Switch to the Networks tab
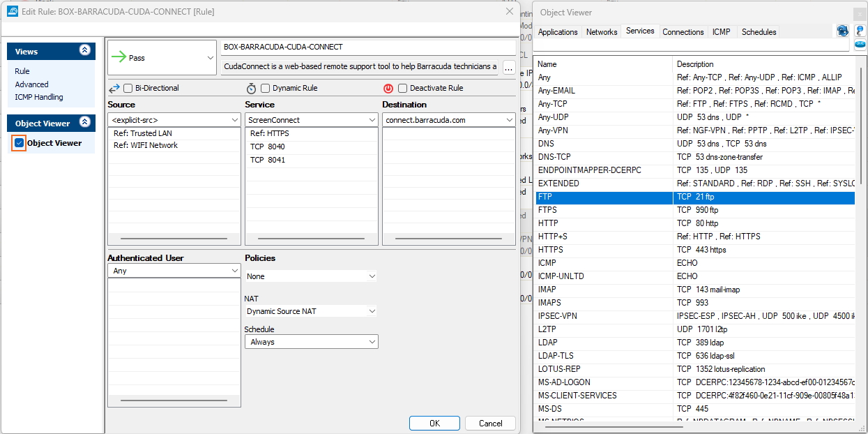 602,32
